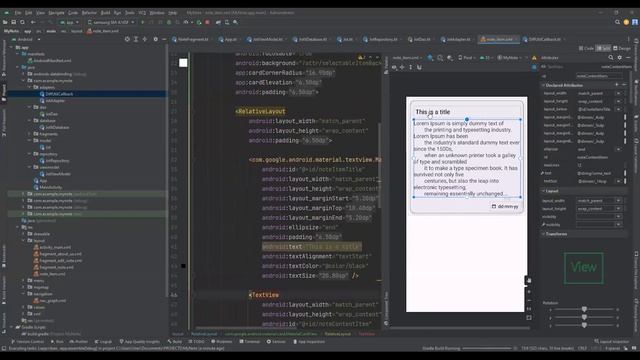Open the Refactor menu
The height and width of the screenshot is (360, 640).
[89, 13]
